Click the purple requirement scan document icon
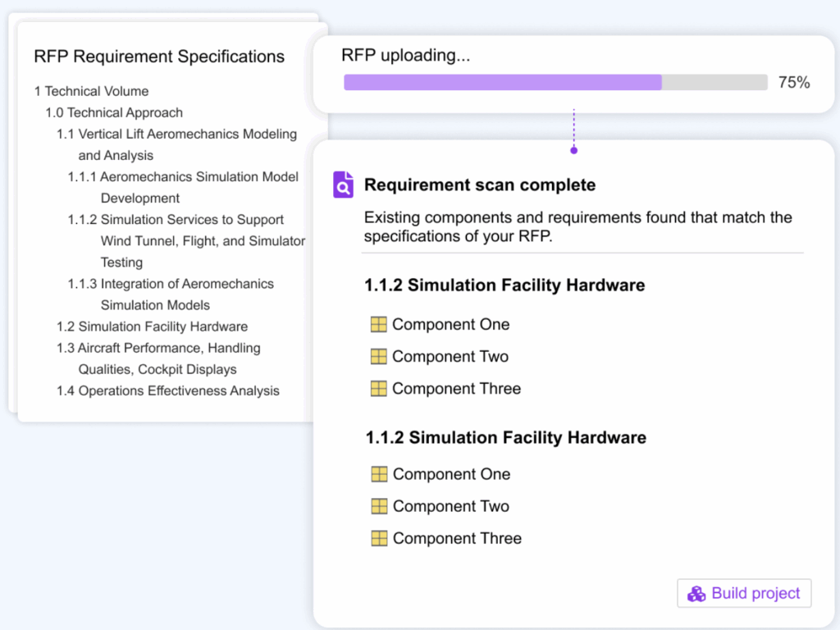Screen dimensions: 840x630 [344, 185]
